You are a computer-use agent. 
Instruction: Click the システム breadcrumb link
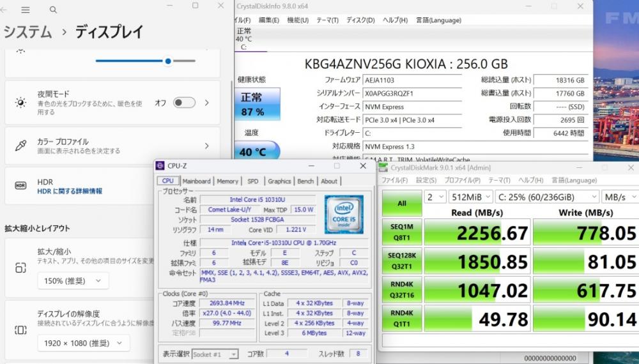[x=27, y=32]
